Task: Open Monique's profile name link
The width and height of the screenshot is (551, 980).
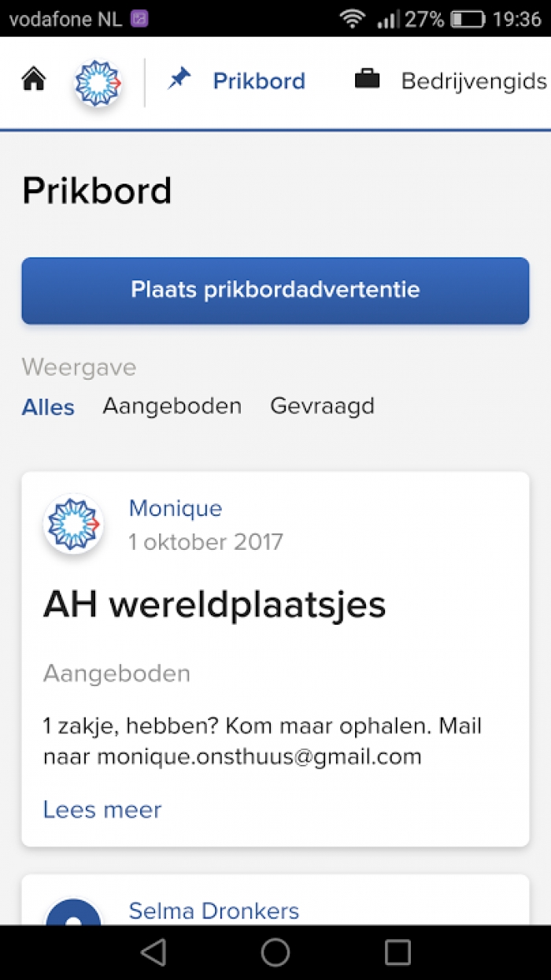Action: (176, 509)
